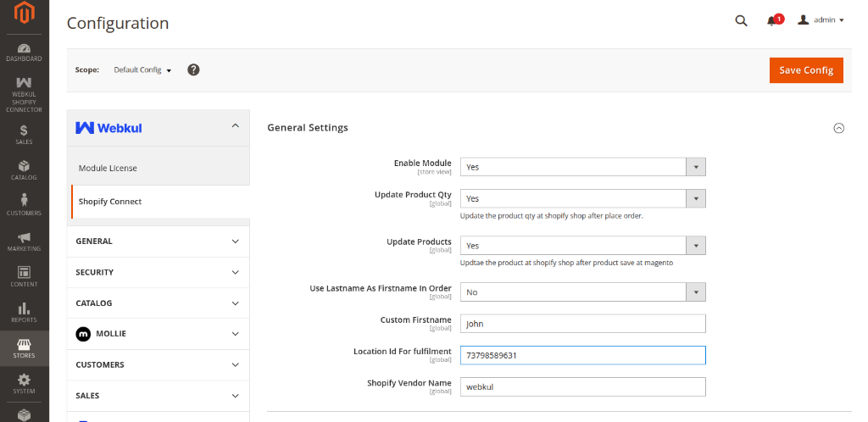Select the Shopify Connect tab

[160, 202]
